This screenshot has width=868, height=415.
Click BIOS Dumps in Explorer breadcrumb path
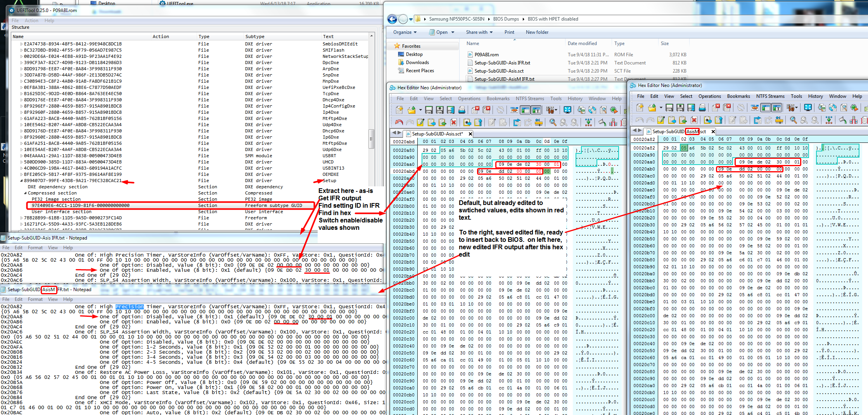point(506,19)
